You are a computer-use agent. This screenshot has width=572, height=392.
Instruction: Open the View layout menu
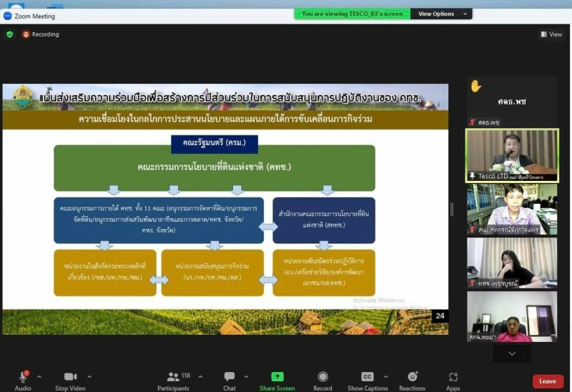coord(551,34)
